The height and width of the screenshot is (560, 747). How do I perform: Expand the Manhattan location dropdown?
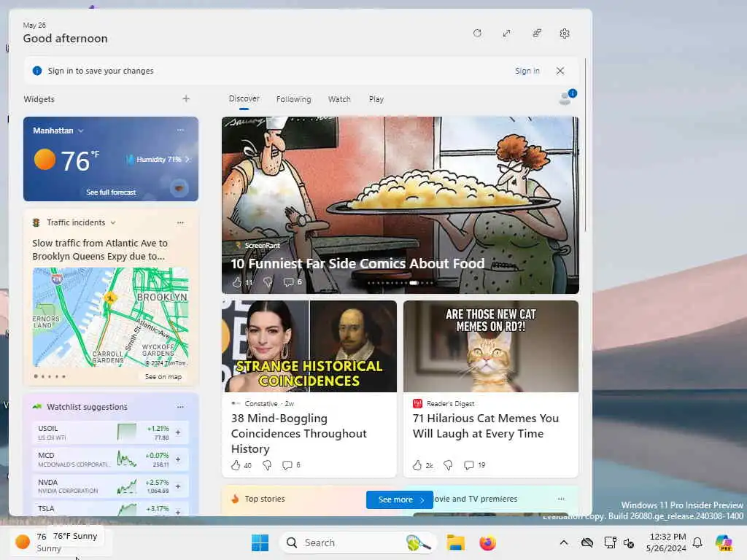pyautogui.click(x=81, y=131)
